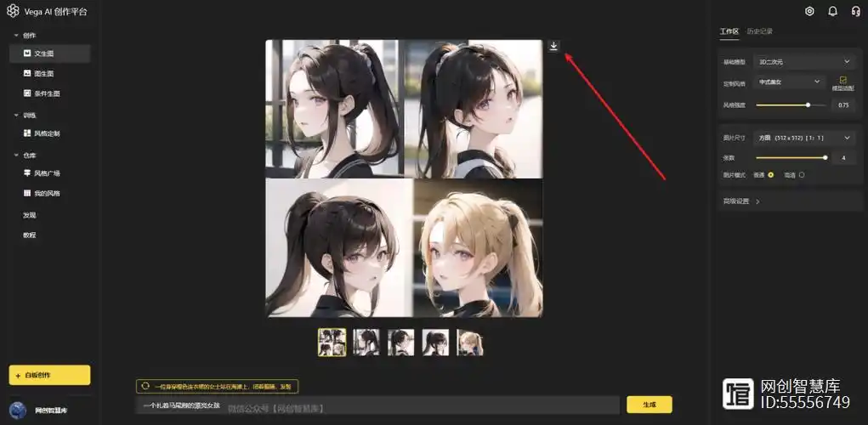Select the 高清 image mode radio button
This screenshot has width=868, height=425.
click(801, 175)
